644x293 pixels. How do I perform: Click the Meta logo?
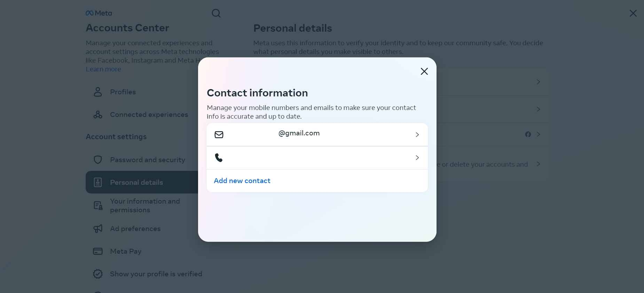(99, 13)
